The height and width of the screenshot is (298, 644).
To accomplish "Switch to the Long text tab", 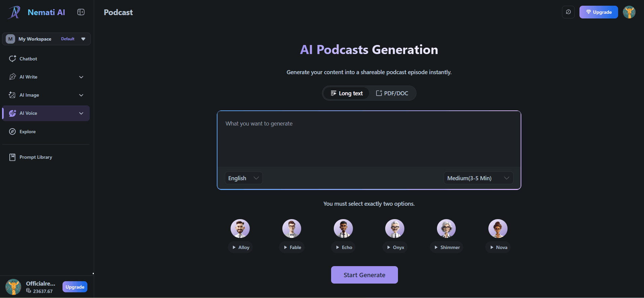I will (347, 93).
